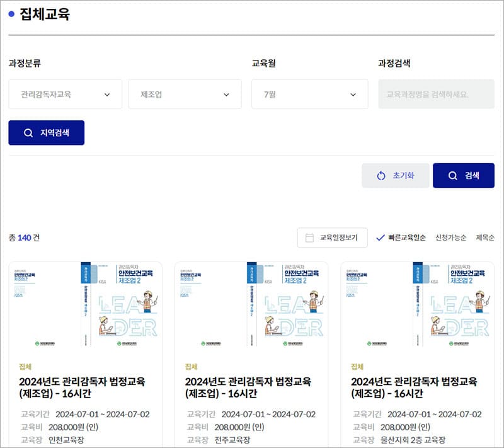Sort results by 빠른교육일순
Screen dimensions: 504x448
coord(406,238)
